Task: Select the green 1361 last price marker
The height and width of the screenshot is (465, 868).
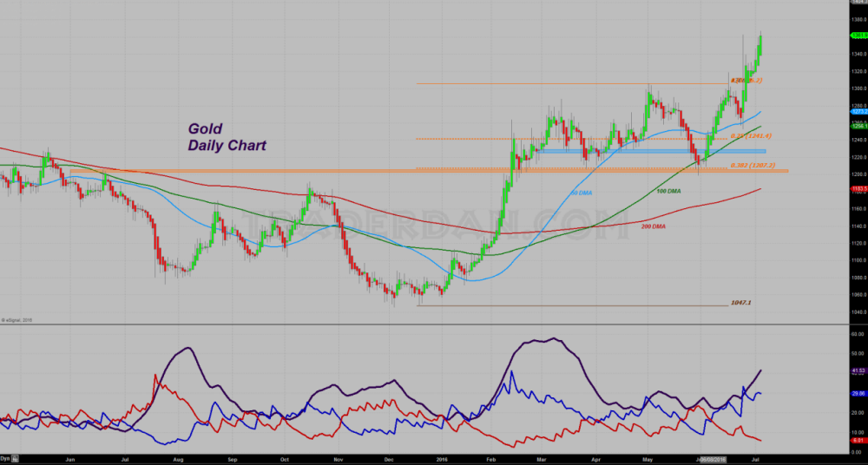Action: pyautogui.click(x=858, y=36)
